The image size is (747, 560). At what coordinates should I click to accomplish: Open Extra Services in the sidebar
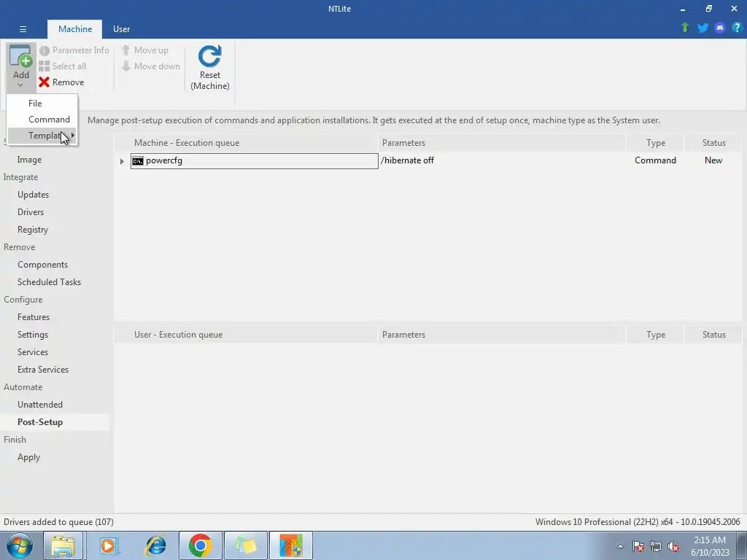pos(43,370)
